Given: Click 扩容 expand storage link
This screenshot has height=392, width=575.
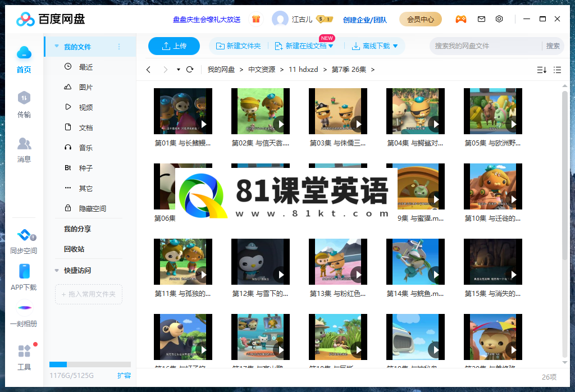Looking at the screenshot, I should pos(124,376).
